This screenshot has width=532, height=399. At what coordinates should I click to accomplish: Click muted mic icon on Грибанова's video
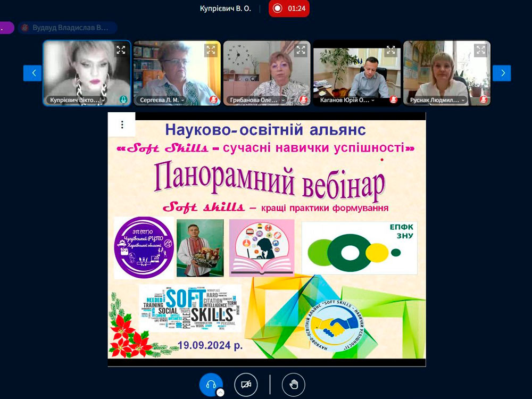pyautogui.click(x=303, y=99)
